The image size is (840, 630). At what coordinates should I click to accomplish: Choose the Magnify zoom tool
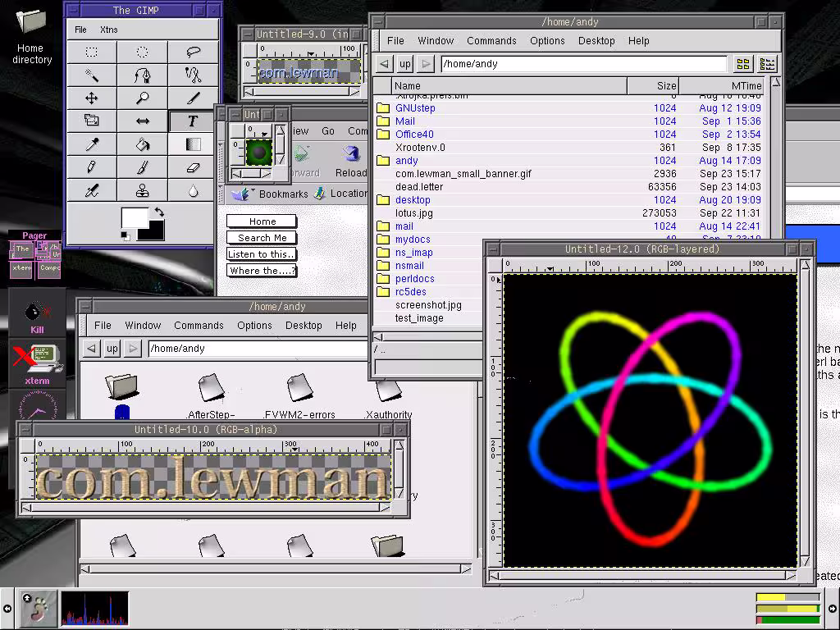pos(143,98)
